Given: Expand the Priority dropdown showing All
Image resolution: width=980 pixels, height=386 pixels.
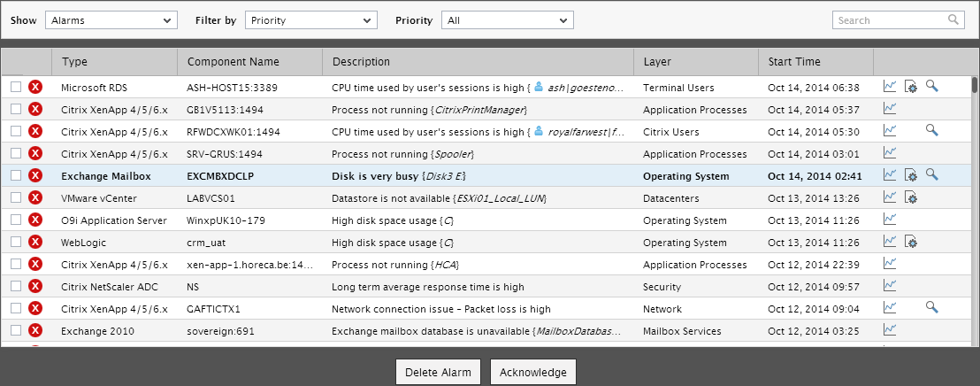Looking at the screenshot, I should click(x=508, y=20).
